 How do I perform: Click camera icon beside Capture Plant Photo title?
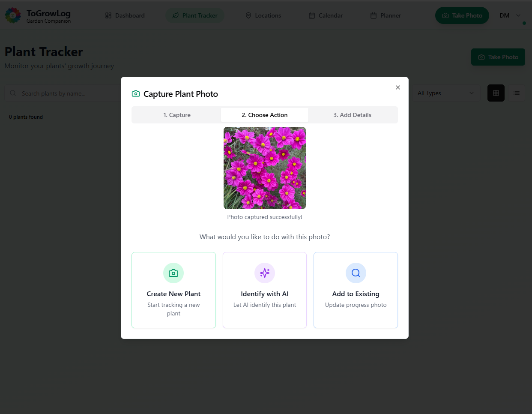pyautogui.click(x=136, y=94)
